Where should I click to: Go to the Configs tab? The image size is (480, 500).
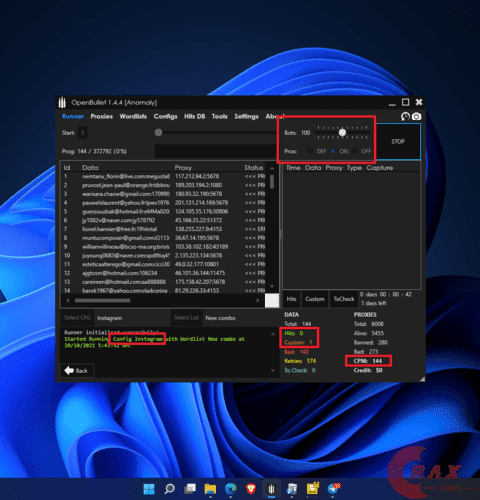click(165, 116)
